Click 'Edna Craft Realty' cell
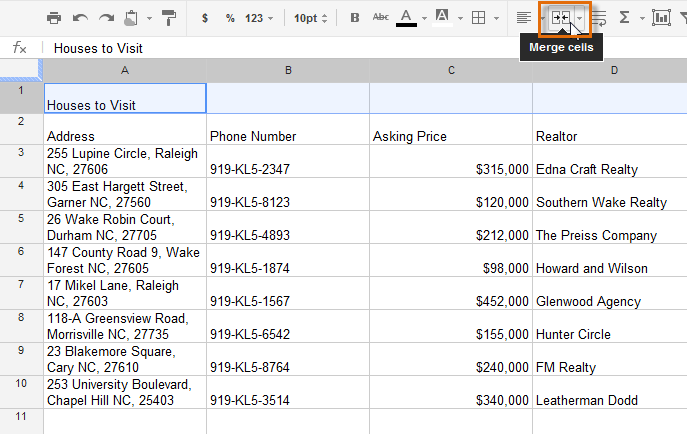The width and height of the screenshot is (687, 434). 610,161
